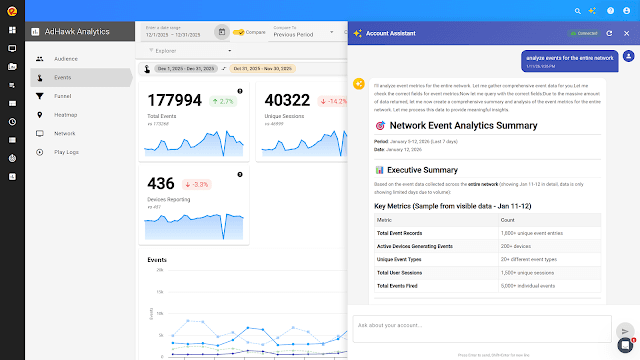Image resolution: width=640 pixels, height=360 pixels.
Task: Click the Total User Sessions row
Action: click(x=487, y=273)
